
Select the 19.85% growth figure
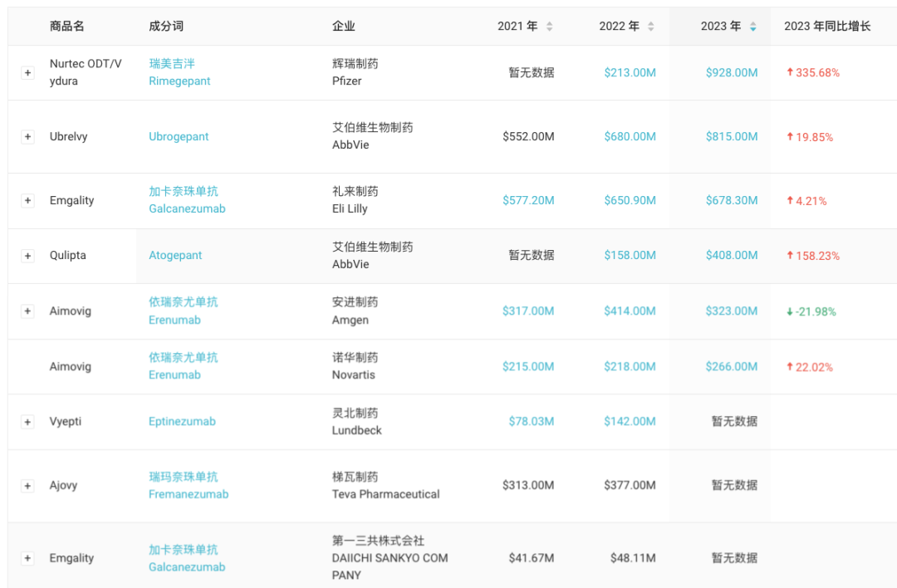tap(810, 137)
